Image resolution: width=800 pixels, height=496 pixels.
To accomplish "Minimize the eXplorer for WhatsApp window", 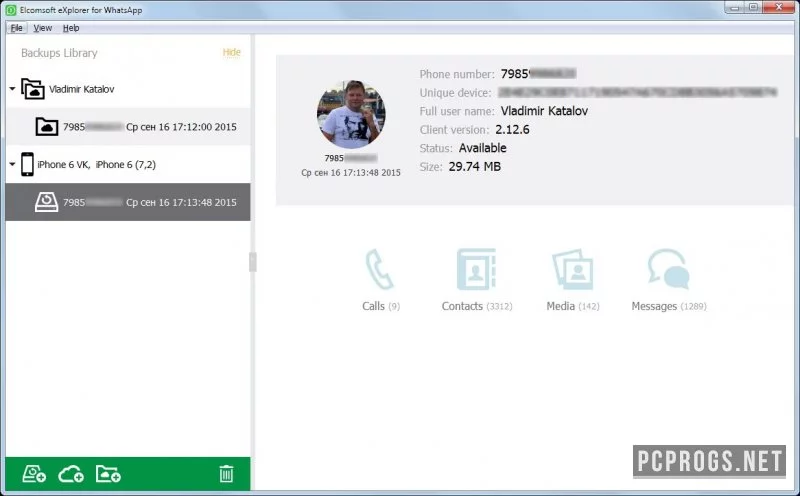I will [735, 7].
